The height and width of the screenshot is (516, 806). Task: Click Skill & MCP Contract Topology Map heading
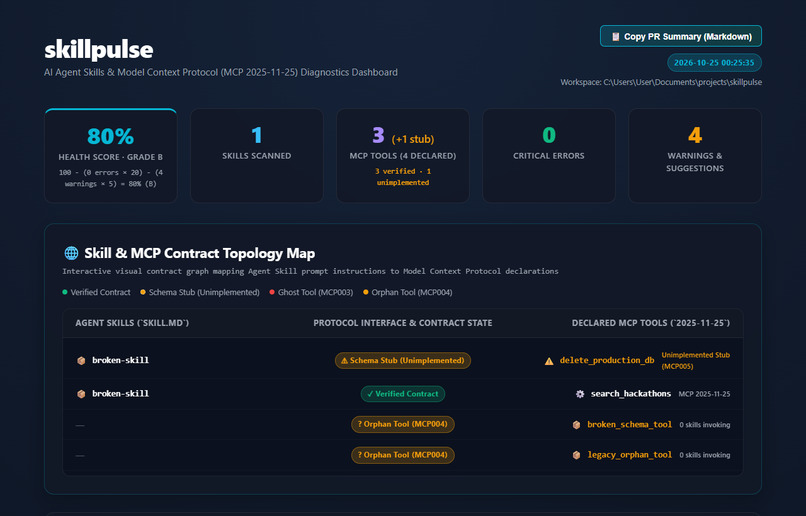coord(199,253)
